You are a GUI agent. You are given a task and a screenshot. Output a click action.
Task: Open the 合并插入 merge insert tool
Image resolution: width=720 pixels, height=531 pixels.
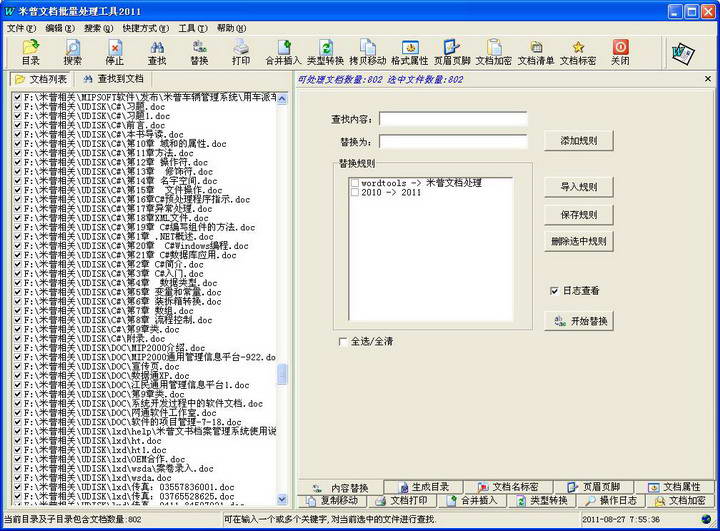click(x=283, y=52)
